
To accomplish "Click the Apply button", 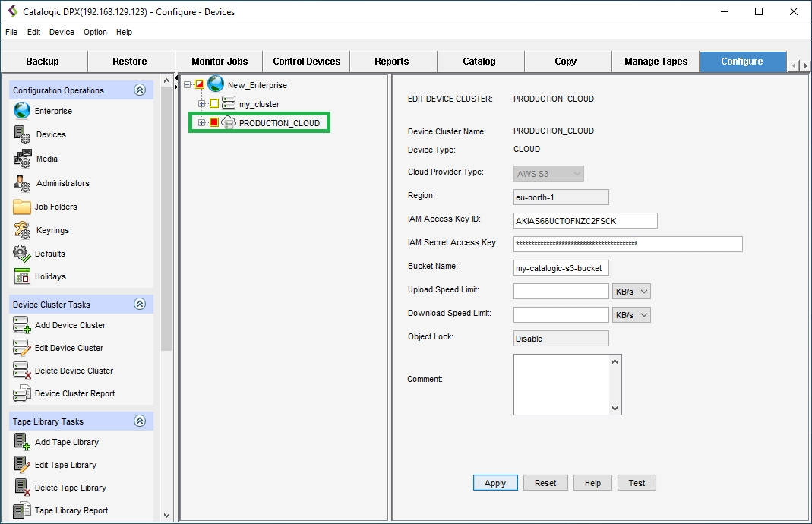I will [495, 483].
